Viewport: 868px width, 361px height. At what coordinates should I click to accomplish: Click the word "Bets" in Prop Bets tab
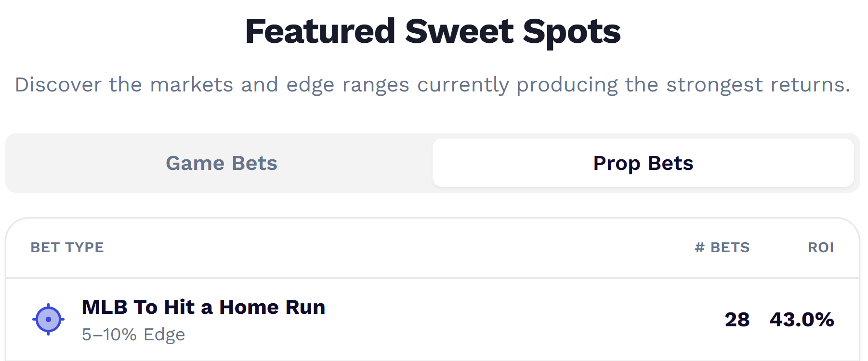pyautogui.click(x=671, y=163)
